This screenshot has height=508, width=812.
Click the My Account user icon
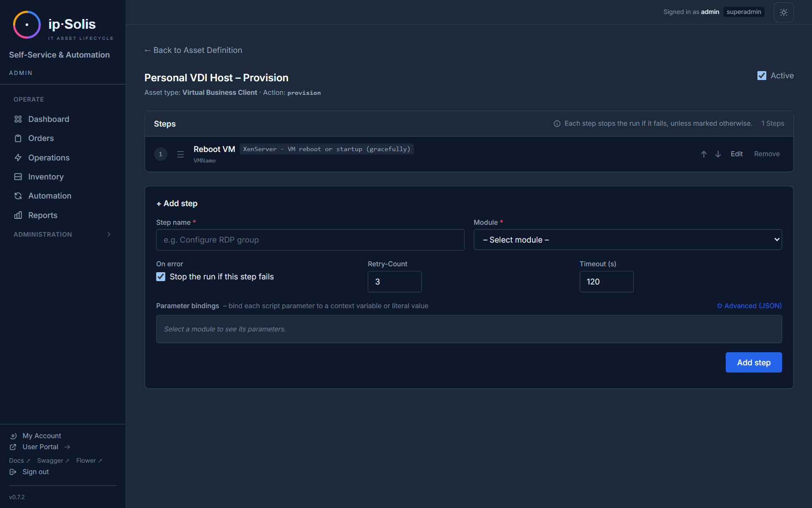[13, 436]
